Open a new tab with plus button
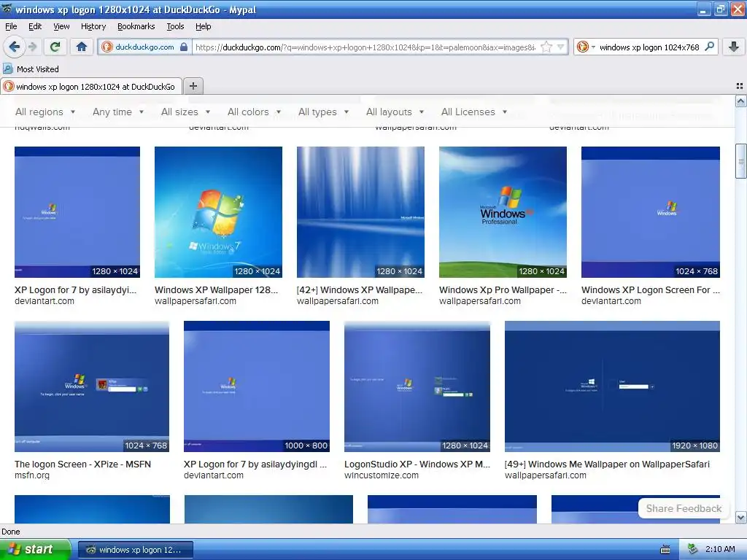The height and width of the screenshot is (560, 747). coord(193,86)
